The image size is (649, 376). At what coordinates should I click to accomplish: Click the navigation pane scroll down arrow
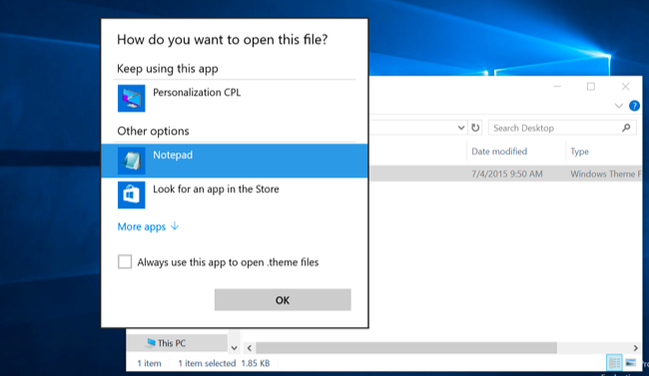(x=234, y=348)
